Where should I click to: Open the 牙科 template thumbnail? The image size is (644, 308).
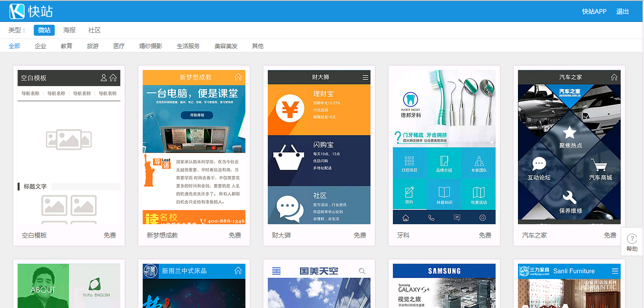point(444,147)
